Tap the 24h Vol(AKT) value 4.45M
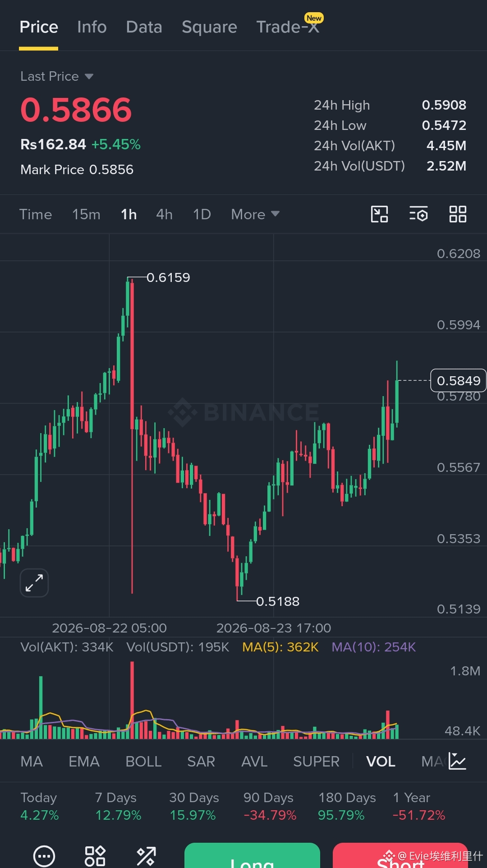 tap(446, 146)
